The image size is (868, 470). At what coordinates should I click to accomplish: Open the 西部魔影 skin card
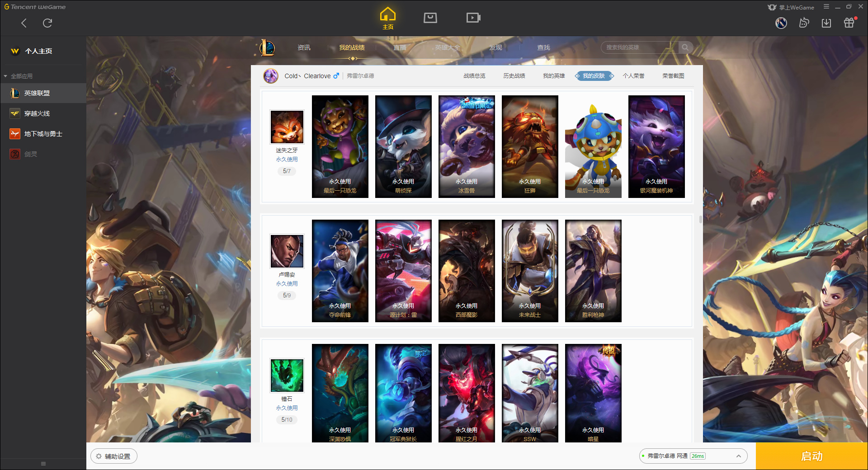point(467,271)
